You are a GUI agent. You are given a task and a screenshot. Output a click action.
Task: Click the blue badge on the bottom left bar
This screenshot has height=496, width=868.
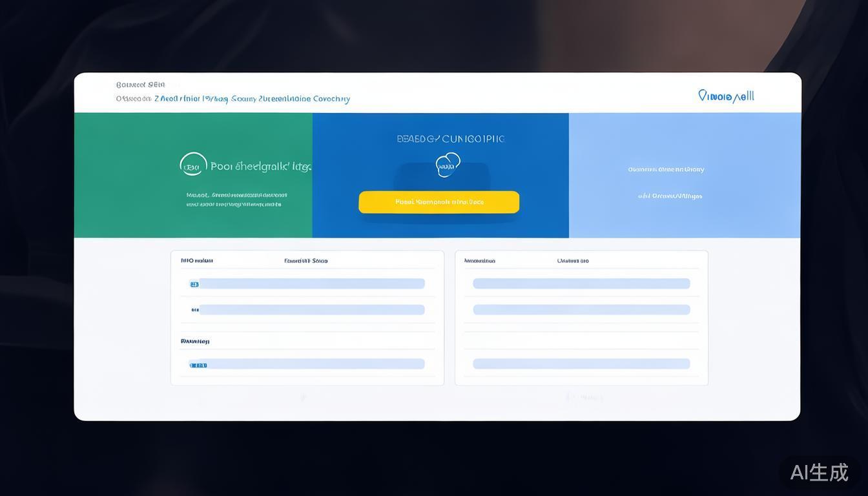click(198, 365)
